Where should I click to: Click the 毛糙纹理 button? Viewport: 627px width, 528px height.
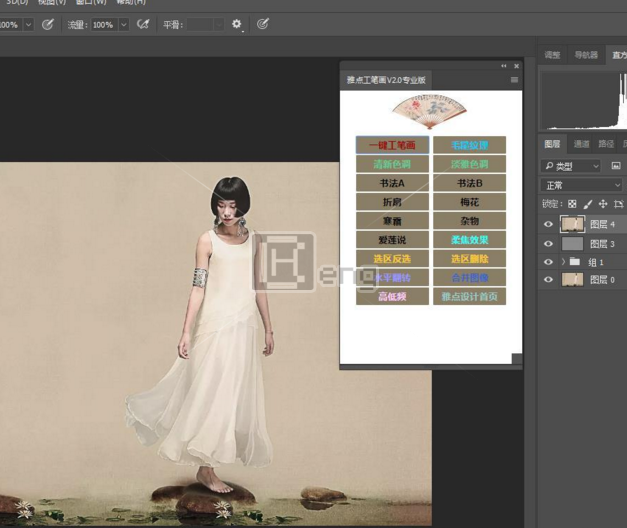469,145
